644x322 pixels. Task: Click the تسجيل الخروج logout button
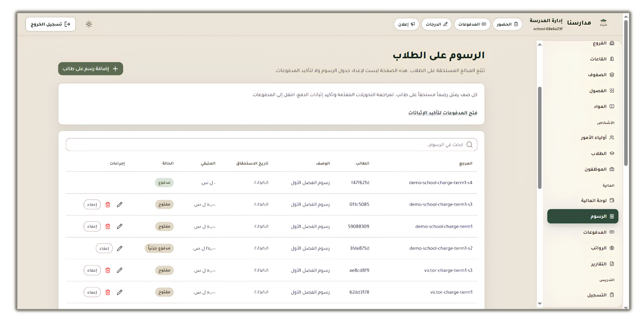tap(51, 24)
